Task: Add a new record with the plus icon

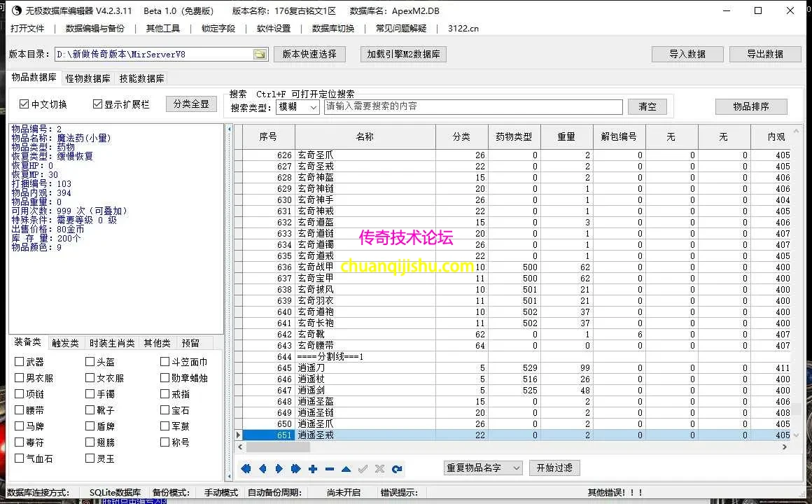Action: 312,468
